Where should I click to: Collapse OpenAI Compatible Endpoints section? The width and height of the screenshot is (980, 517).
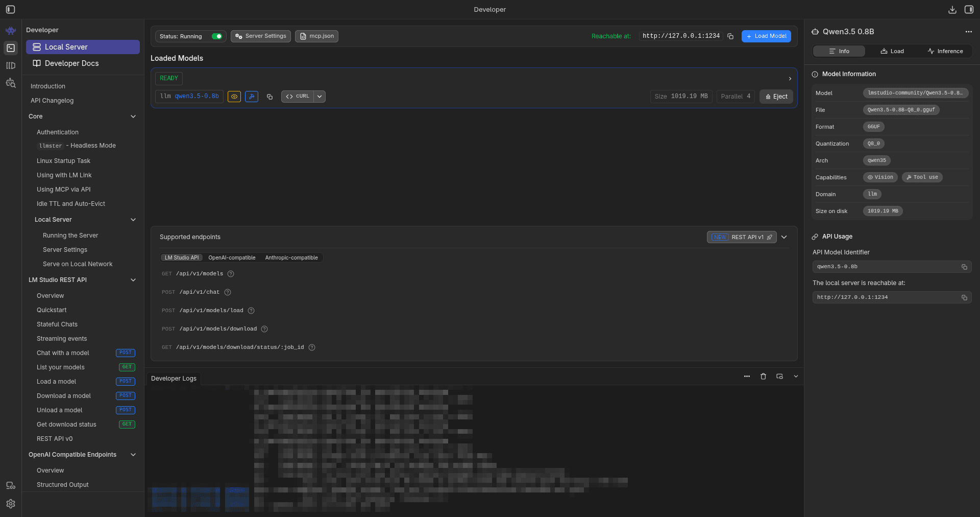coord(133,455)
